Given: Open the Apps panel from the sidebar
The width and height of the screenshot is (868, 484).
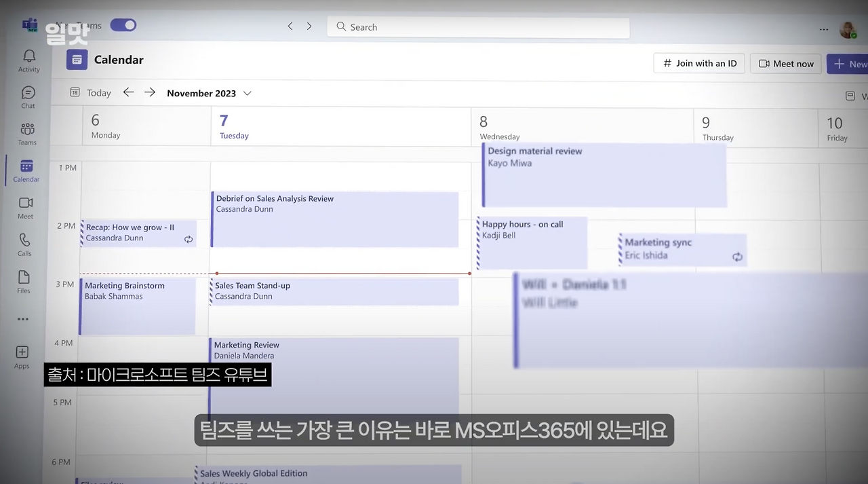Looking at the screenshot, I should coord(22,354).
